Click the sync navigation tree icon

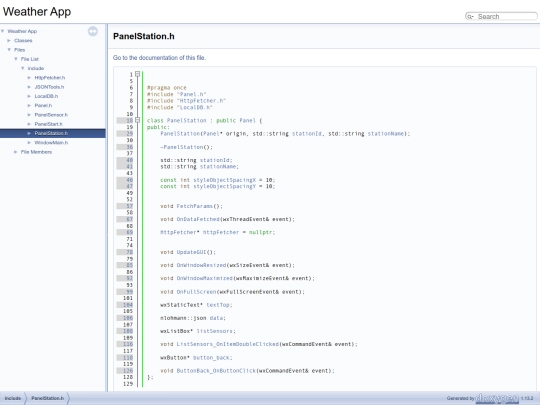coord(93,31)
